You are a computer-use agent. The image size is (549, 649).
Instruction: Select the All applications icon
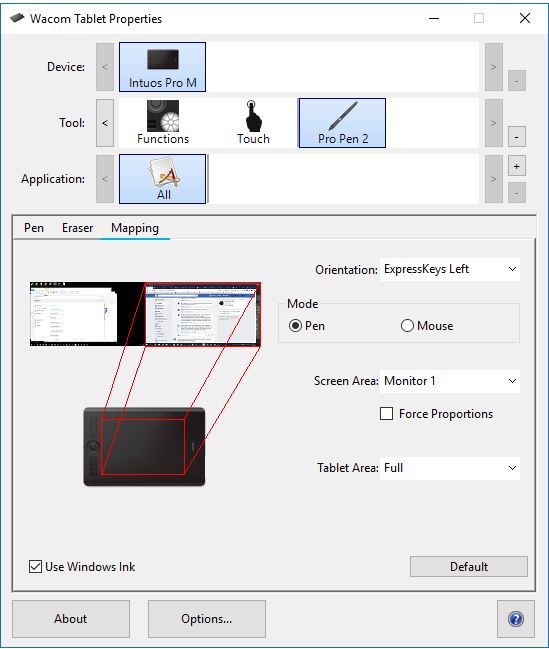[x=162, y=179]
